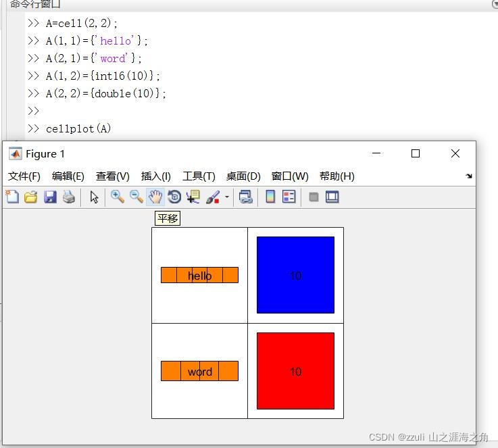
Task: Insert Legend using toolbar icon
Action: click(289, 197)
